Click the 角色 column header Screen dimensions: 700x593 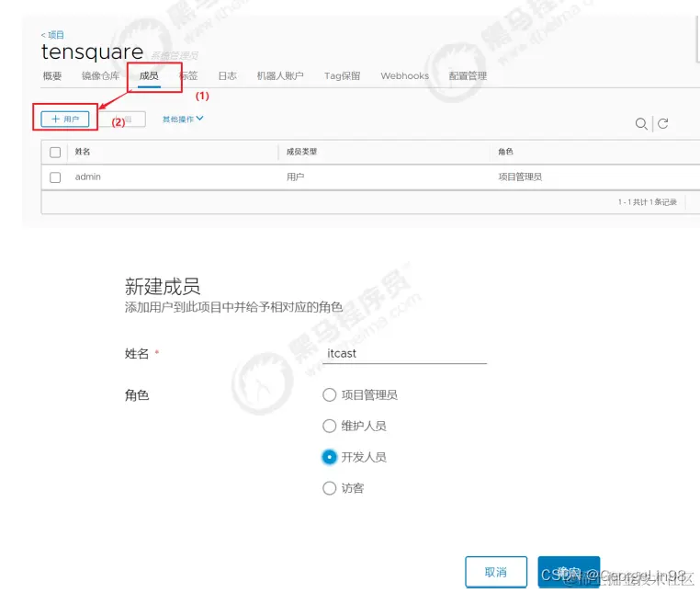[x=506, y=152]
